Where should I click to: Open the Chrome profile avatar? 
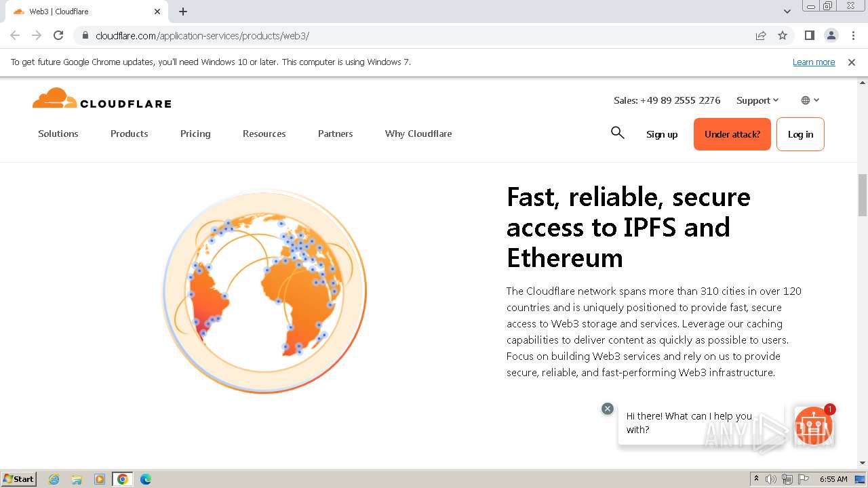pyautogui.click(x=831, y=35)
